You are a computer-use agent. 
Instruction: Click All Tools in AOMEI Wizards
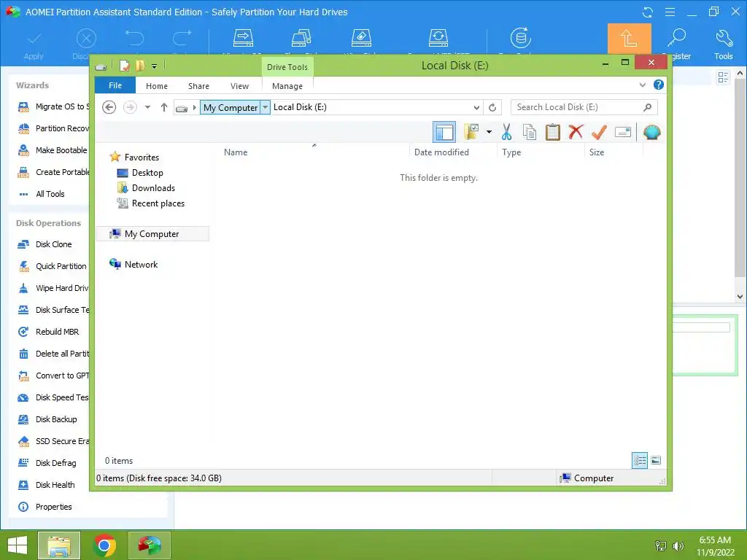[x=50, y=194]
